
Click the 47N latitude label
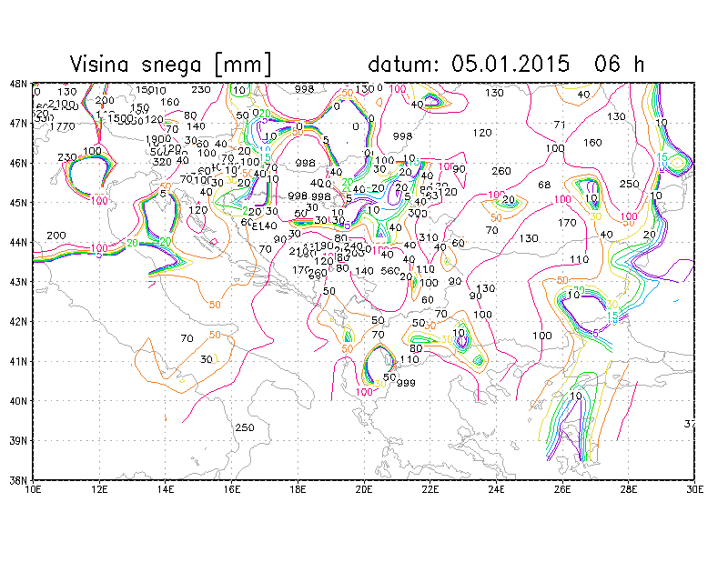coord(18,124)
